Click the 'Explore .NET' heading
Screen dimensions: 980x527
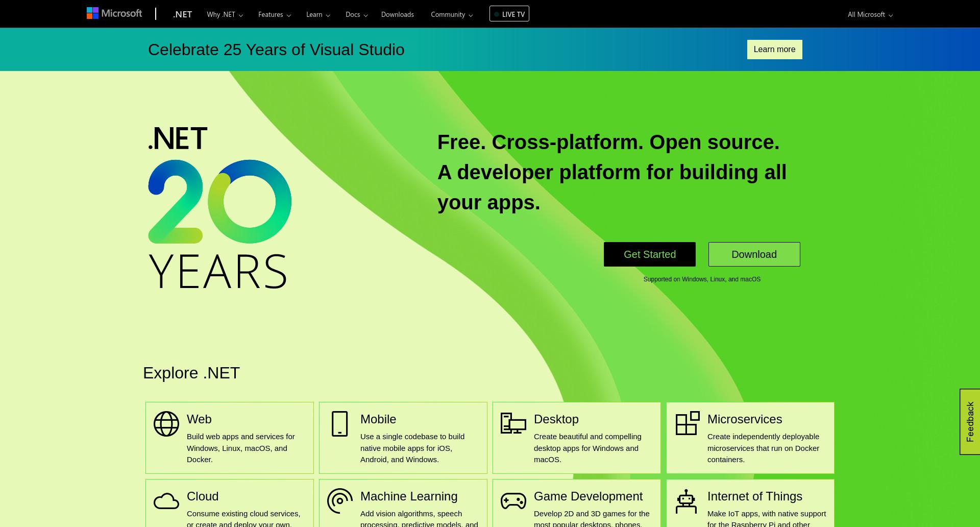(191, 373)
